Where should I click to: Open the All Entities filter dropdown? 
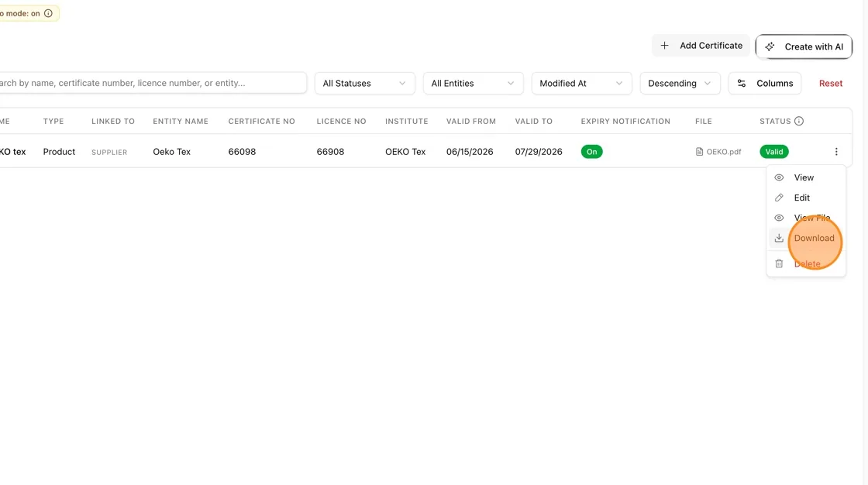(x=473, y=83)
